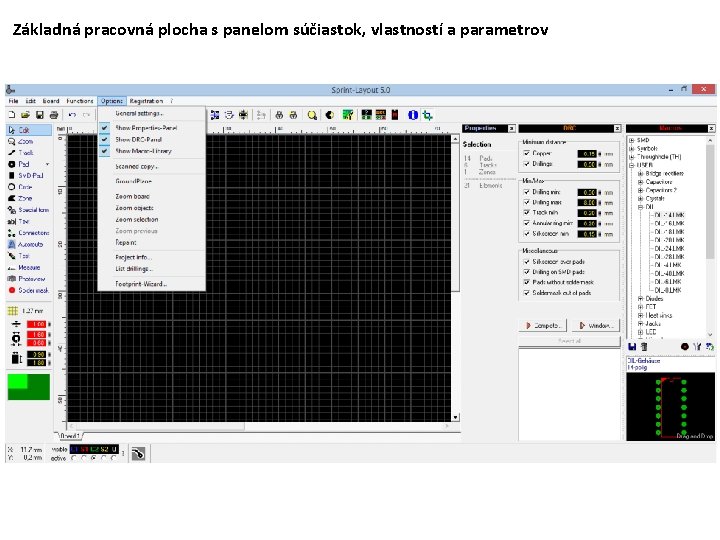Click the Save diskette toolbar icon
This screenshot has width=720, height=540.
39,115
